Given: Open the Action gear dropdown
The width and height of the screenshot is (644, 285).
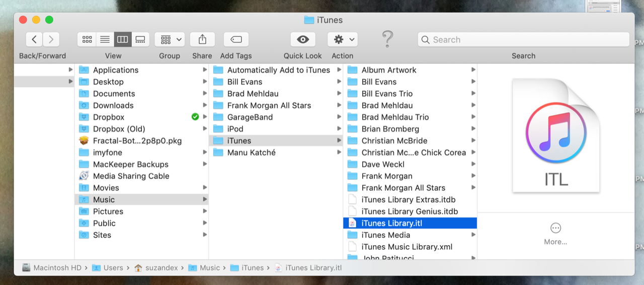Looking at the screenshot, I should pyautogui.click(x=343, y=39).
